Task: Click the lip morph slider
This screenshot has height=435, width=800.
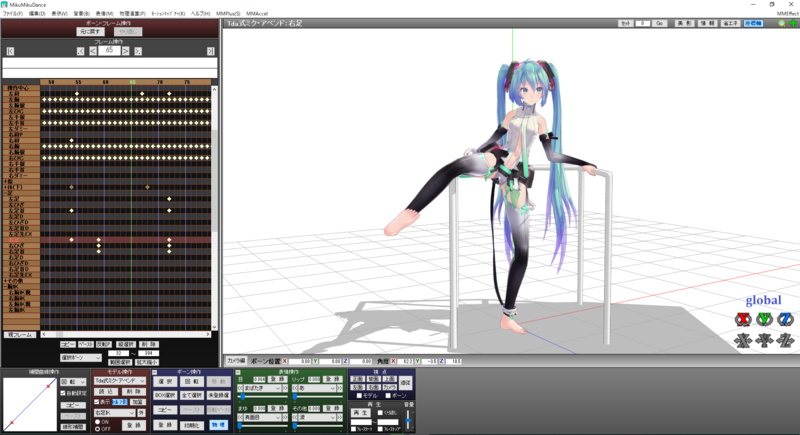Action: tap(317, 397)
